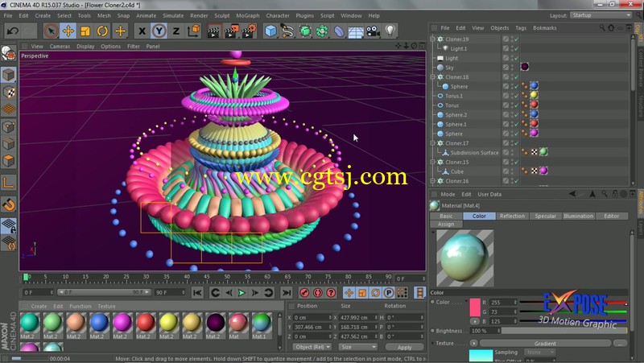Click the Apply button in coordinates panel
The height and width of the screenshot is (363, 644).
point(404,347)
